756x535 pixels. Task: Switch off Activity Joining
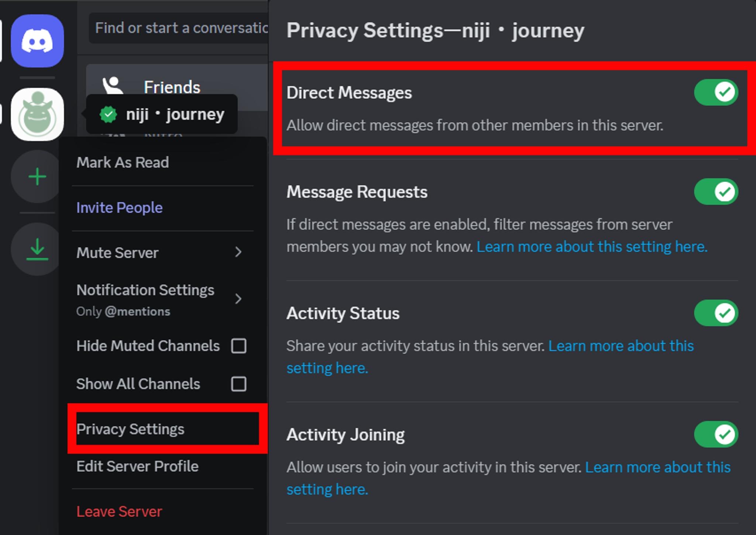point(716,434)
